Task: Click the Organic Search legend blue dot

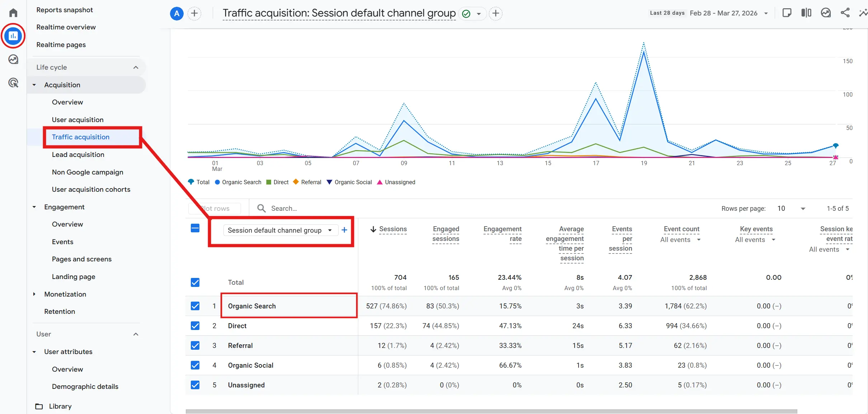Action: tap(217, 182)
